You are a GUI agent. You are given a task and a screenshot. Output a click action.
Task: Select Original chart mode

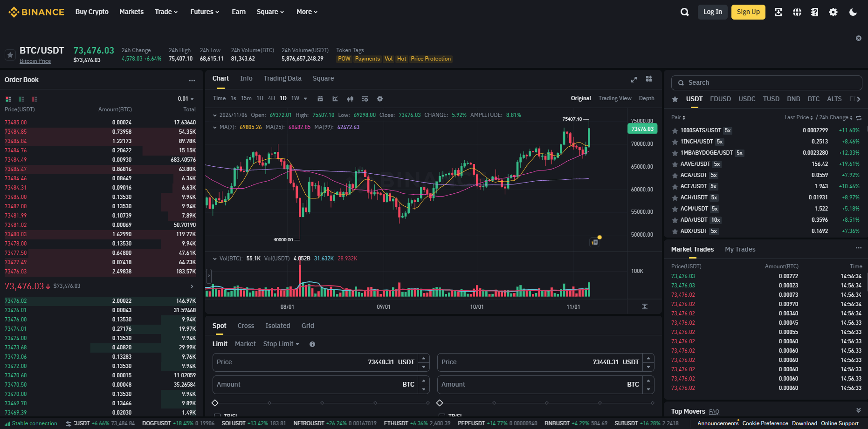click(x=581, y=98)
